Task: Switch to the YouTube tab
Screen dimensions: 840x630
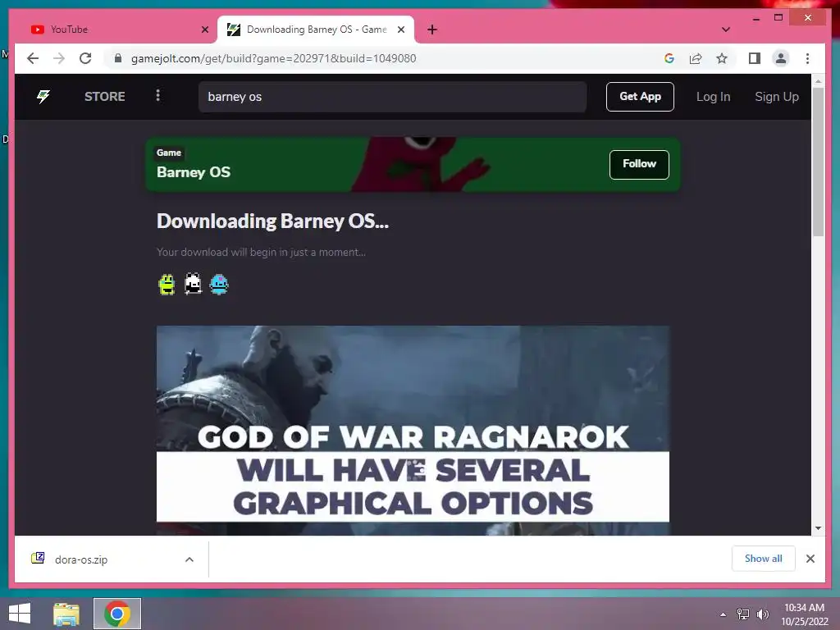Action: tap(116, 30)
